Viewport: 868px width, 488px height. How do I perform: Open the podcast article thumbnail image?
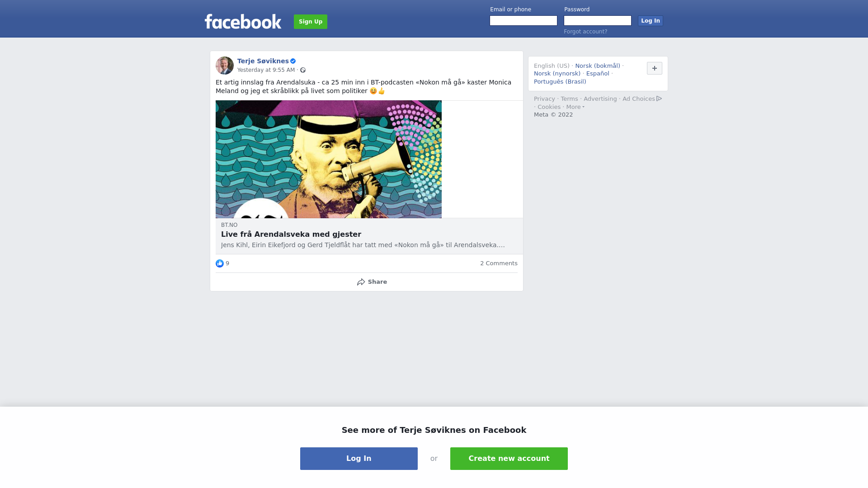pyautogui.click(x=329, y=159)
